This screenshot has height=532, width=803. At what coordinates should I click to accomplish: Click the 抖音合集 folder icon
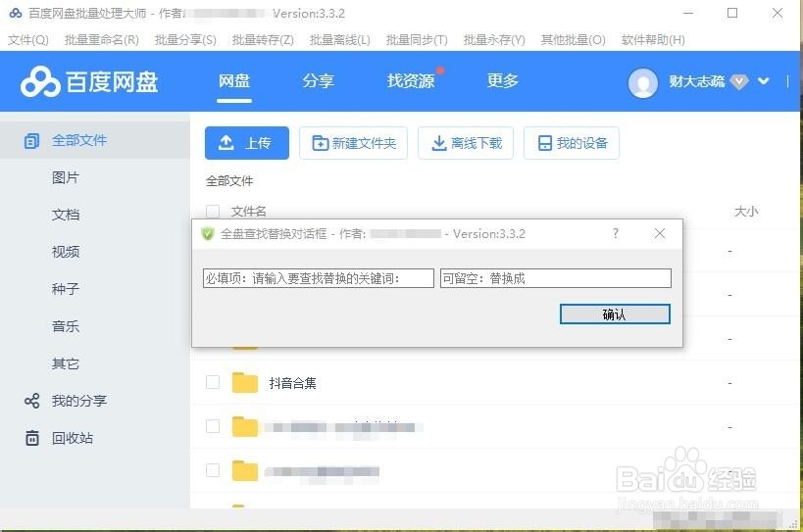click(245, 383)
